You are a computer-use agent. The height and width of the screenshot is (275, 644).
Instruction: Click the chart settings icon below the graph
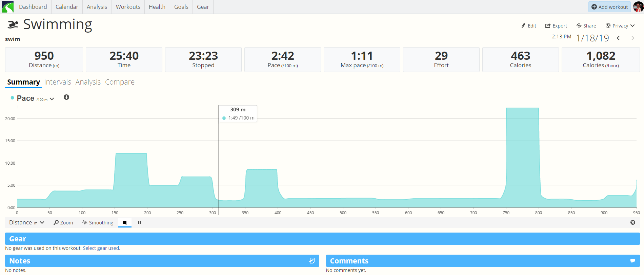point(632,222)
